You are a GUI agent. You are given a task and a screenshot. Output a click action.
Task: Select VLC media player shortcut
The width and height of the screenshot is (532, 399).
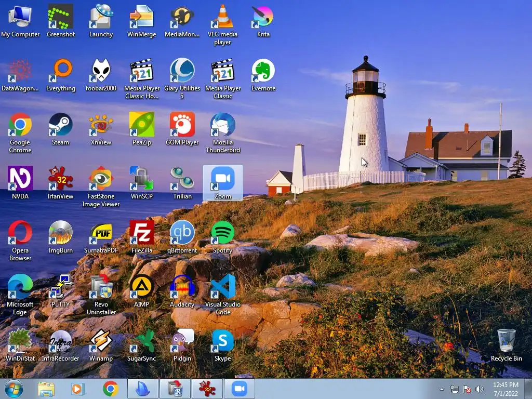[x=222, y=25]
